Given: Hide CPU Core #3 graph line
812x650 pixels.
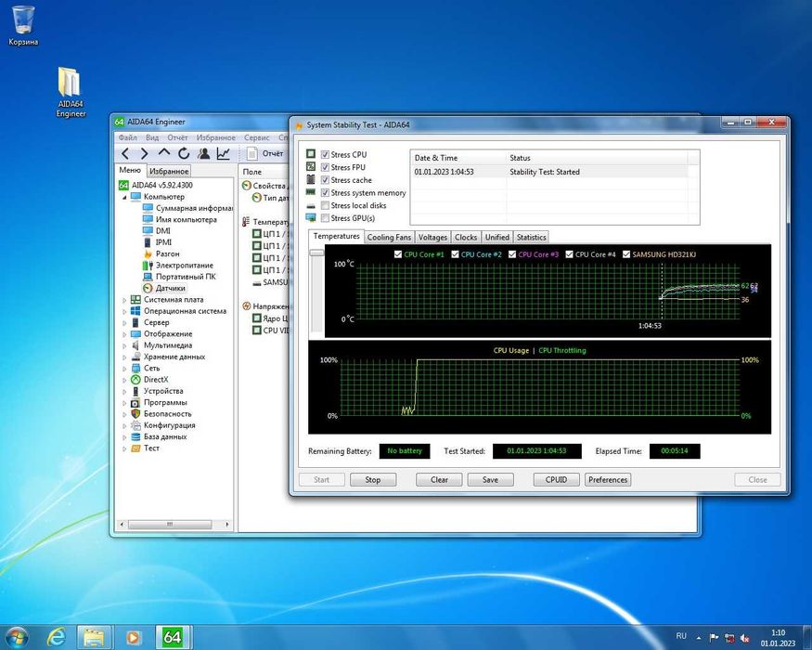Looking at the screenshot, I should (512, 254).
